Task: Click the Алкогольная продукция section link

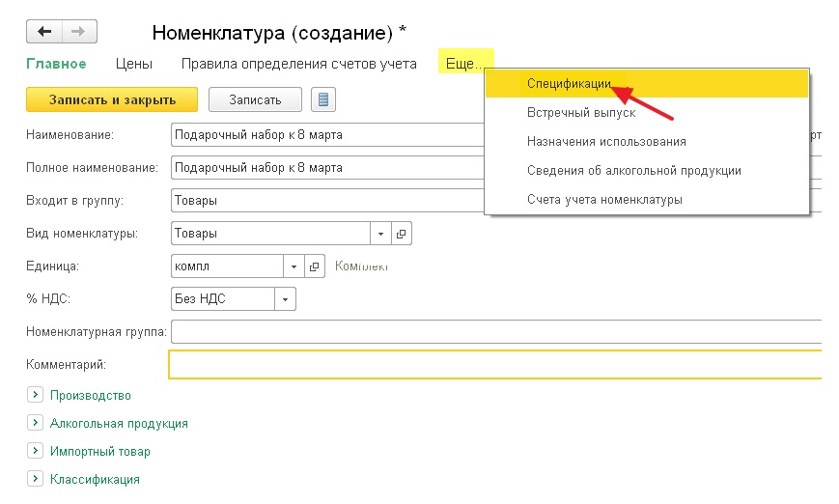Action: click(x=119, y=423)
